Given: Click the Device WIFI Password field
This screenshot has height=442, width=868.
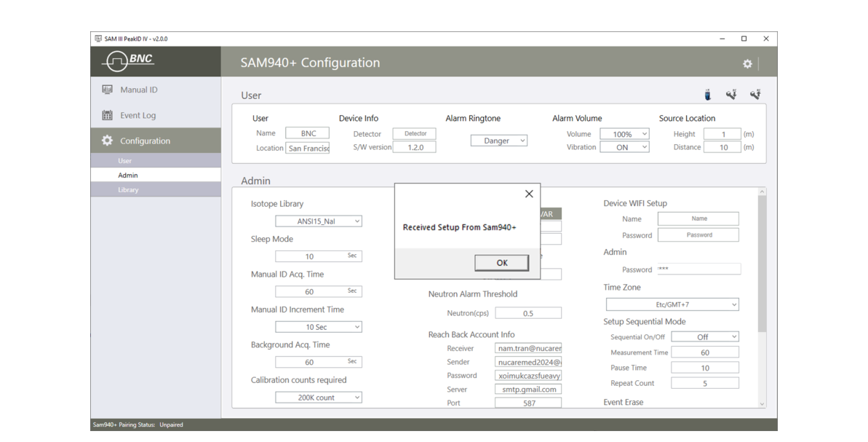Looking at the screenshot, I should pyautogui.click(x=698, y=235).
